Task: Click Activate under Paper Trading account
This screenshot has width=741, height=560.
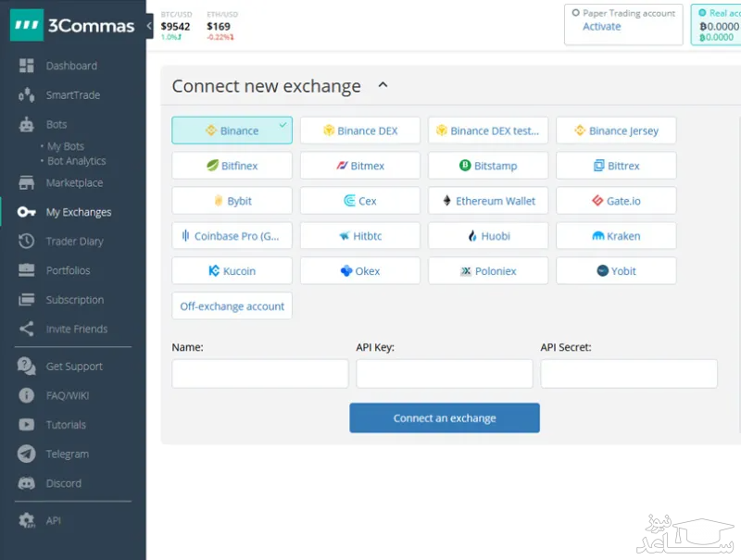Action: coord(600,27)
